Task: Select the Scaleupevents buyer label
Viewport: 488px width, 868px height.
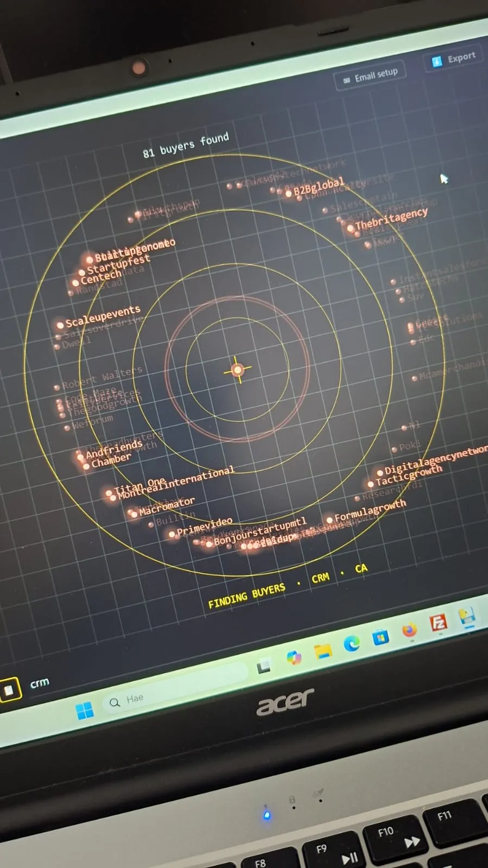Action: coord(103,316)
